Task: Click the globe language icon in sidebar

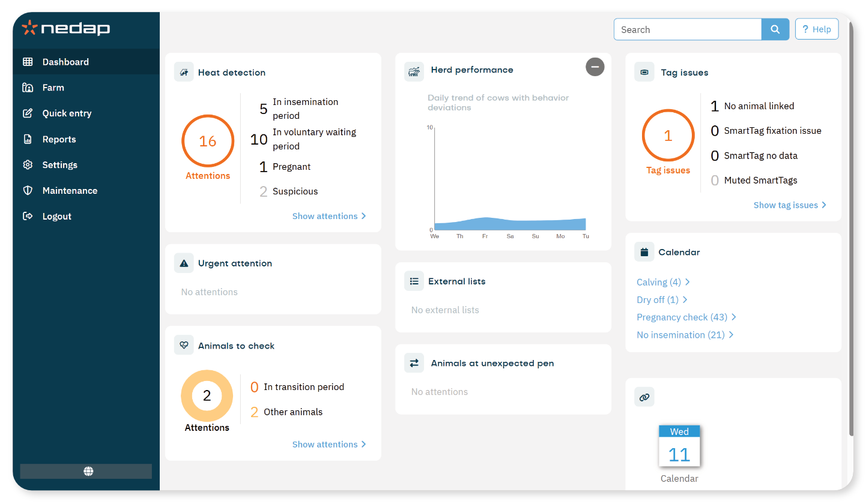Action: pyautogui.click(x=88, y=472)
